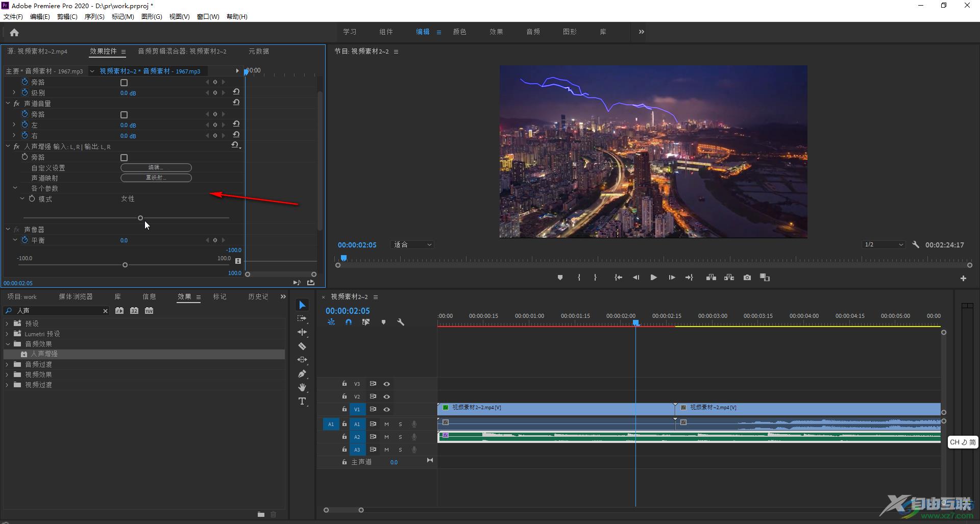Open playback resolution 1/2 dropdown
This screenshot has width=980, height=524.
(x=884, y=245)
